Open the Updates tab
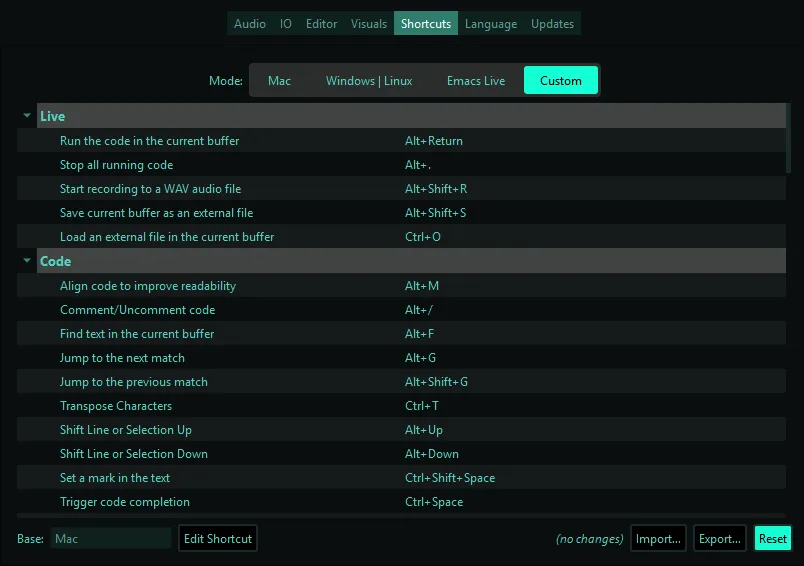 click(552, 24)
